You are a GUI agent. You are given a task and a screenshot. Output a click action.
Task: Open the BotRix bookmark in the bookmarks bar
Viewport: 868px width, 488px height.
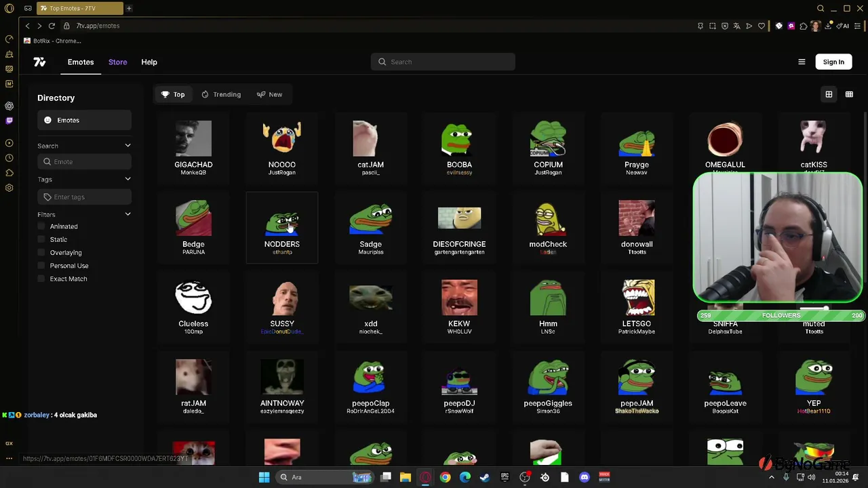[52, 41]
